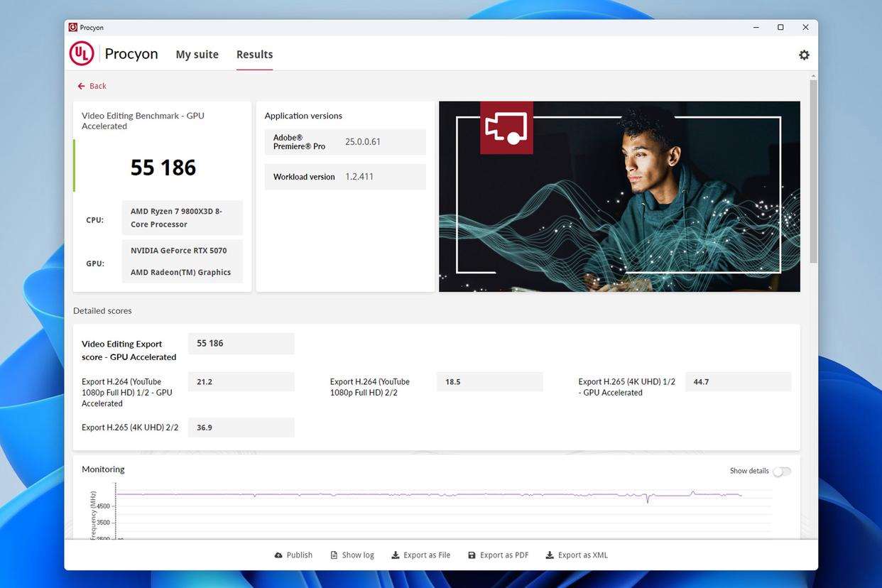Publish the benchmark result
Screen dimensions: 882x588
[293, 555]
